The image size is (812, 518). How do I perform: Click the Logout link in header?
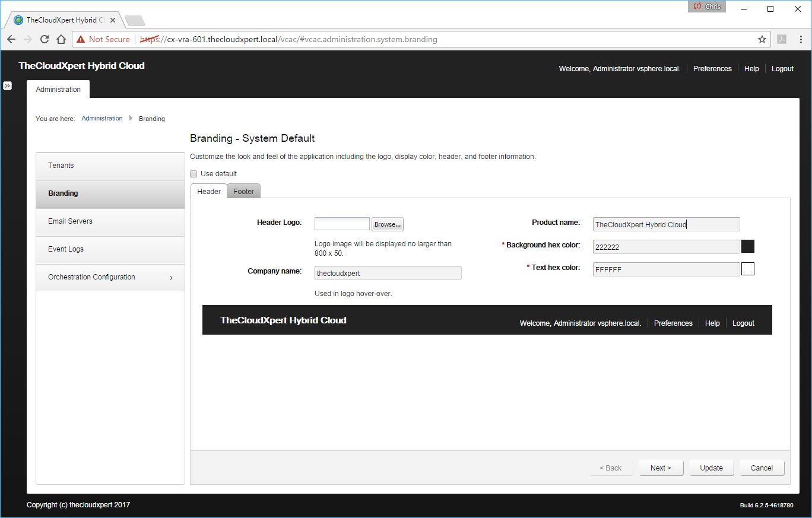tap(782, 69)
